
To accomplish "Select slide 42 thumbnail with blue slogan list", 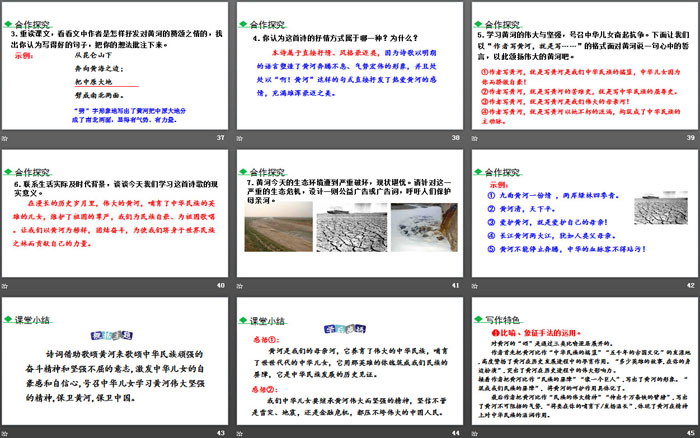I will point(585,213).
